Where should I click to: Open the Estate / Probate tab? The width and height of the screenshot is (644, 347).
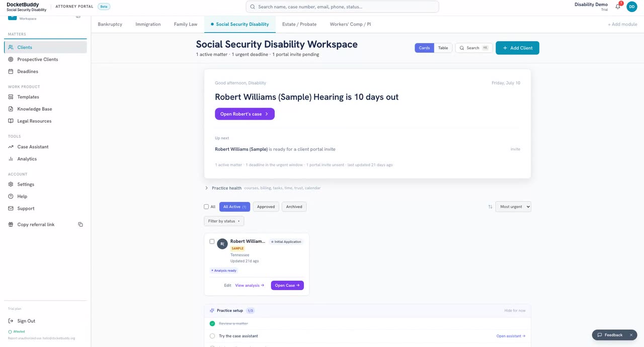(x=299, y=24)
